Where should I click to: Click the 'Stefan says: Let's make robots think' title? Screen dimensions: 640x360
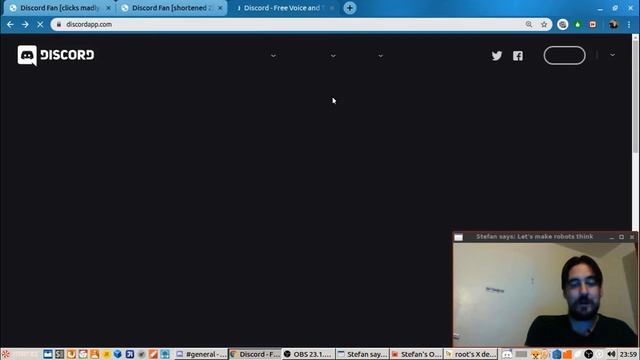coord(534,237)
